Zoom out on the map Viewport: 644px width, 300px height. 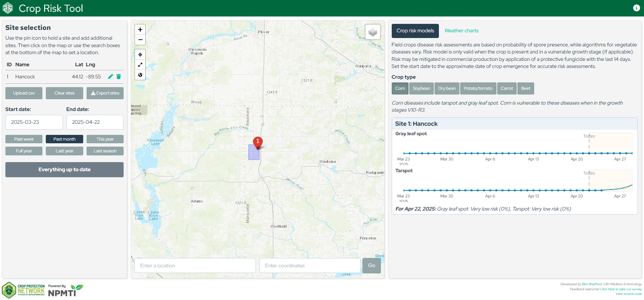[x=140, y=40]
